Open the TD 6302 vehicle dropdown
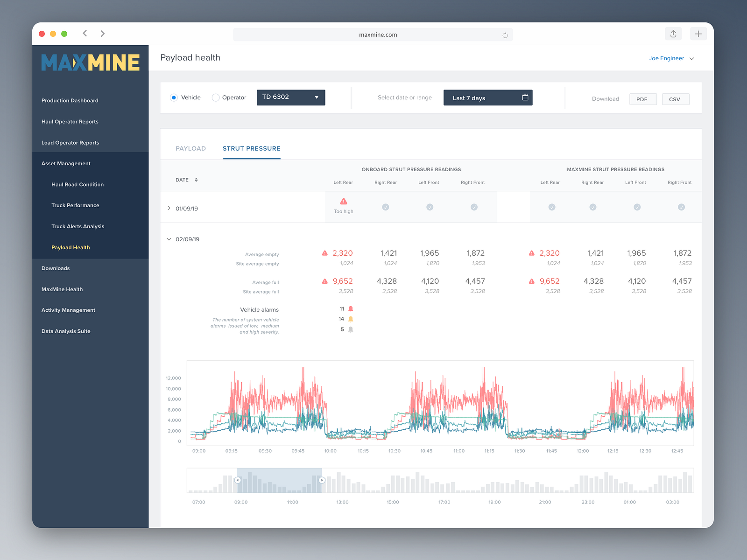 pyautogui.click(x=291, y=97)
